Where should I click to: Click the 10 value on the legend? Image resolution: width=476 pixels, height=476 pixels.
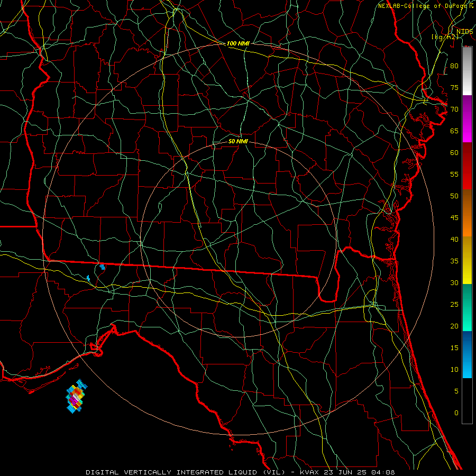pyautogui.click(x=454, y=370)
